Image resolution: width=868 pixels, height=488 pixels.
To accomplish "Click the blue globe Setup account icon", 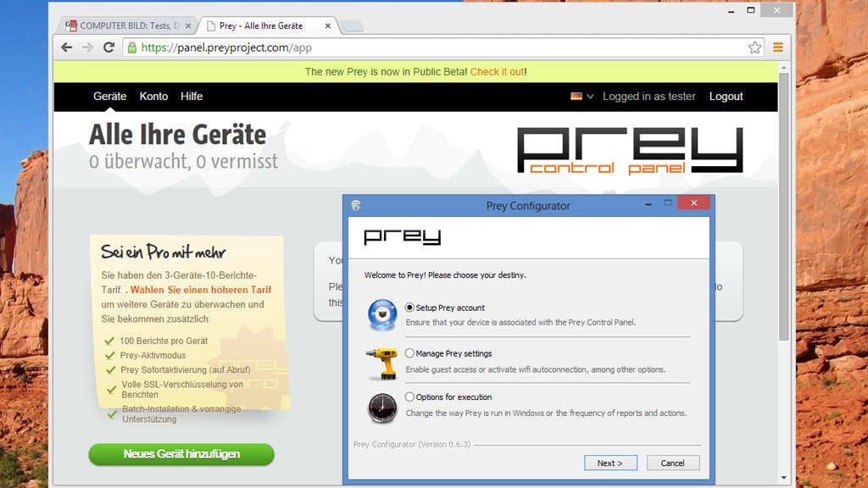I will [x=382, y=315].
